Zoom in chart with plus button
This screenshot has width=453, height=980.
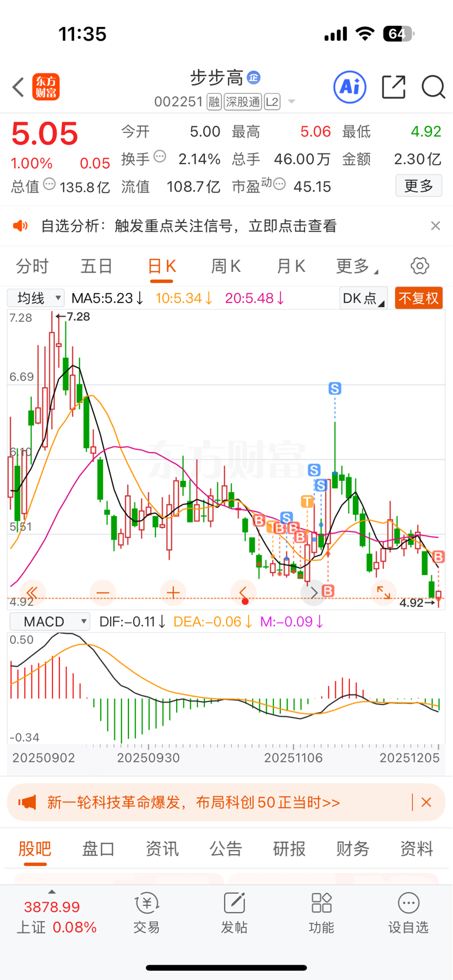point(173,592)
